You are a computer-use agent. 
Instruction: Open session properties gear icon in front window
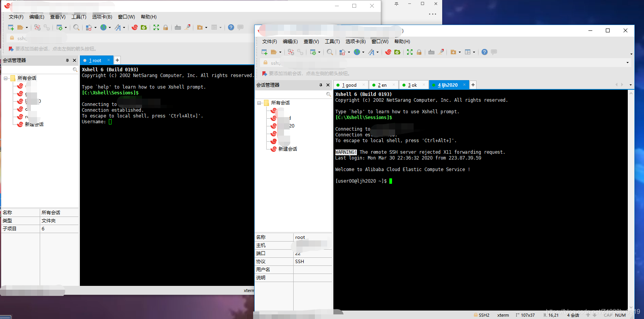313,52
